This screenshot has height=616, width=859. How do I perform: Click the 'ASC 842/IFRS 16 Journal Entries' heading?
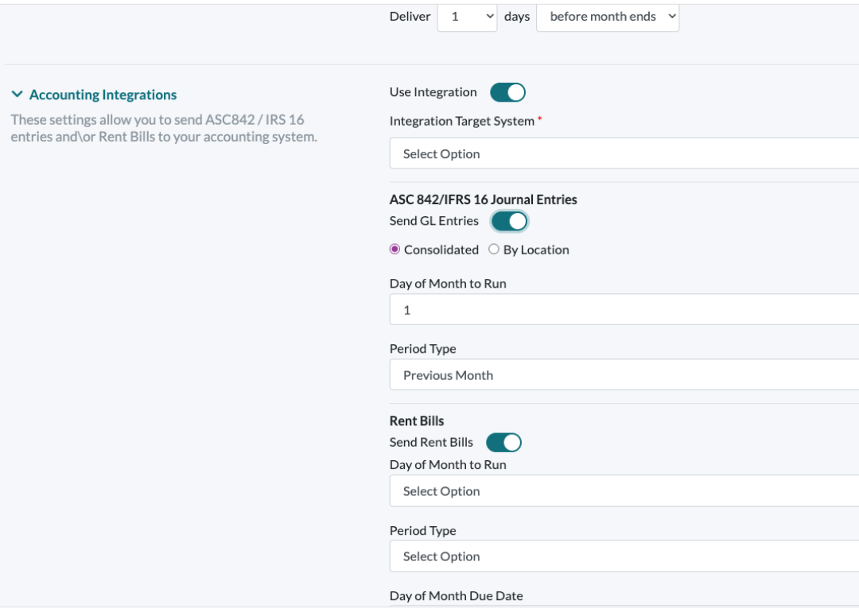pyautogui.click(x=483, y=200)
